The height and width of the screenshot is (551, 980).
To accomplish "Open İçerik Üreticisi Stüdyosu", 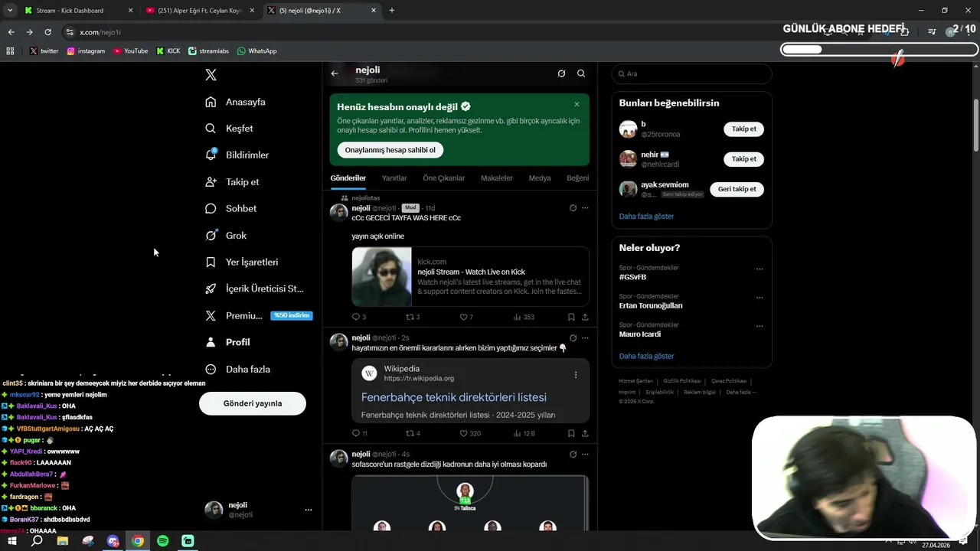I will click(x=254, y=289).
